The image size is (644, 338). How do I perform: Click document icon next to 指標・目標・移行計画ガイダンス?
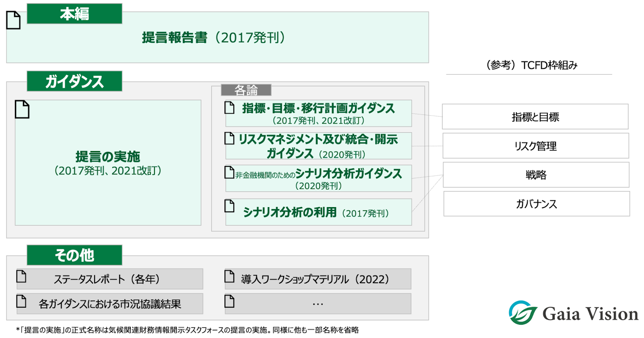click(229, 108)
